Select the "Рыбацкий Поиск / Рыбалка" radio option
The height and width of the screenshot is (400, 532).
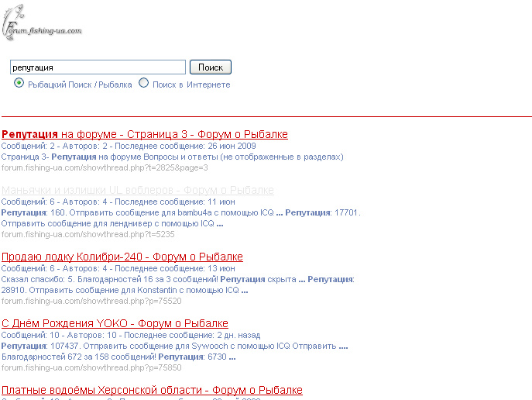[x=19, y=84]
